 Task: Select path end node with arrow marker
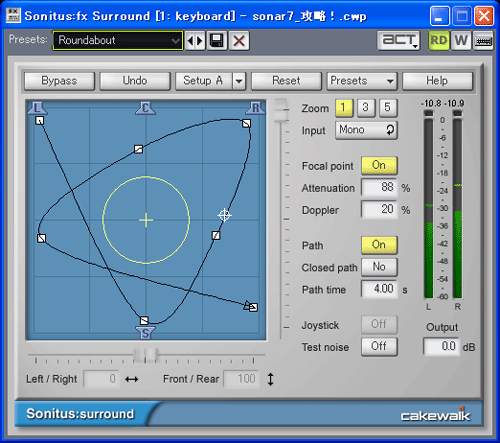pos(253,307)
